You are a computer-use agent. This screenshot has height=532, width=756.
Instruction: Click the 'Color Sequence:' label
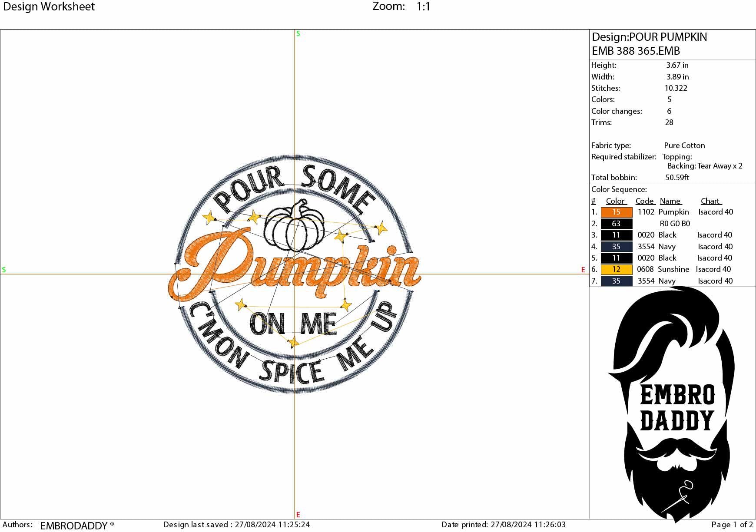click(x=619, y=189)
